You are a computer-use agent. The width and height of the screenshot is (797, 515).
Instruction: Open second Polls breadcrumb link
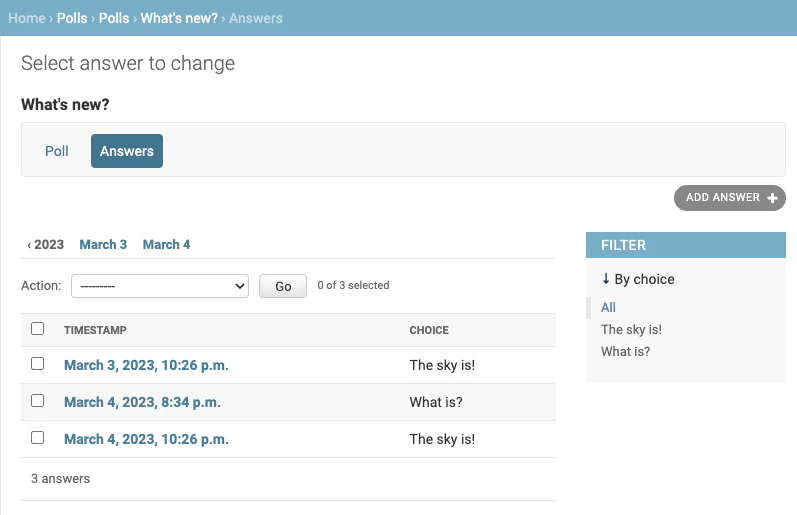(x=114, y=18)
